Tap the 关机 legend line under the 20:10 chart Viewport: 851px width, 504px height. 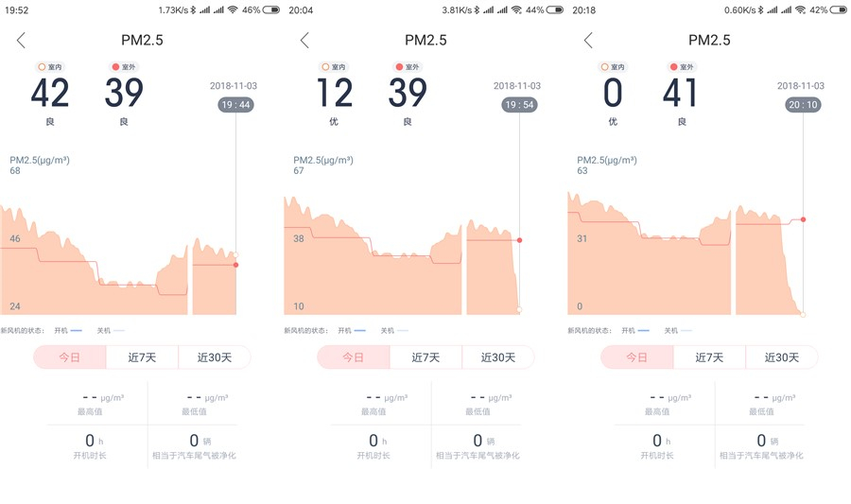click(686, 330)
